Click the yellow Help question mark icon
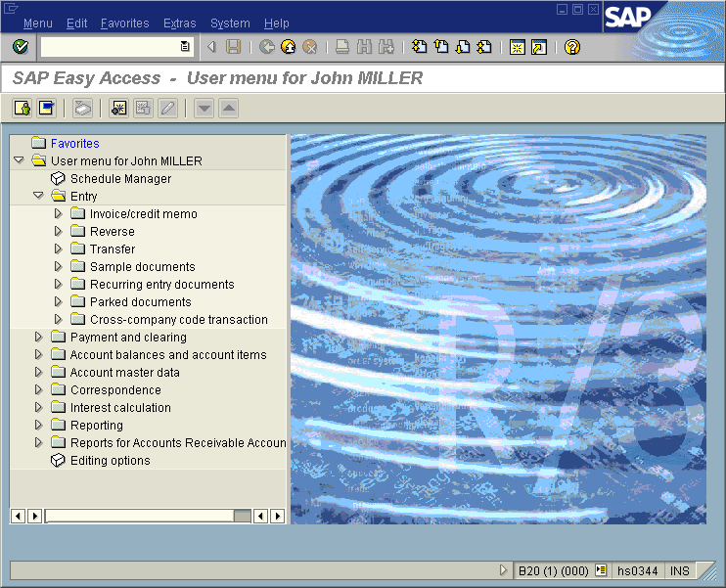The width and height of the screenshot is (726, 588). coord(573,47)
